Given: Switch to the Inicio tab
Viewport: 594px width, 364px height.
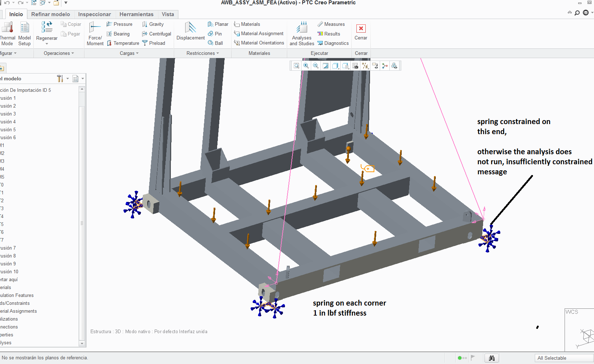Looking at the screenshot, I should (16, 14).
